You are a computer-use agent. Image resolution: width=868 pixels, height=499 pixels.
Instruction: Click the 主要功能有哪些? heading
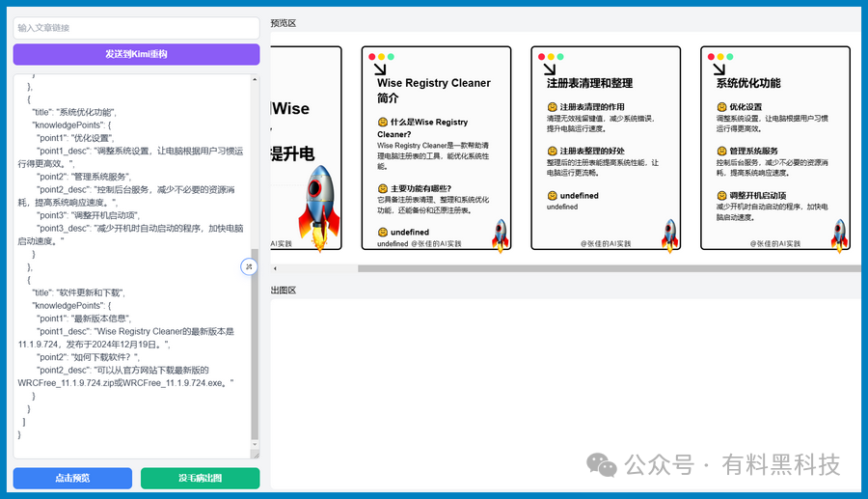pos(420,188)
